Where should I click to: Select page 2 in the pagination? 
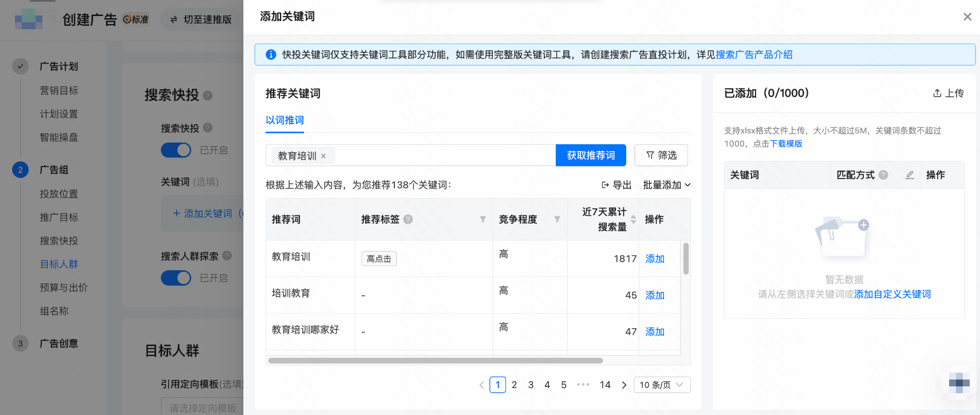pos(514,385)
